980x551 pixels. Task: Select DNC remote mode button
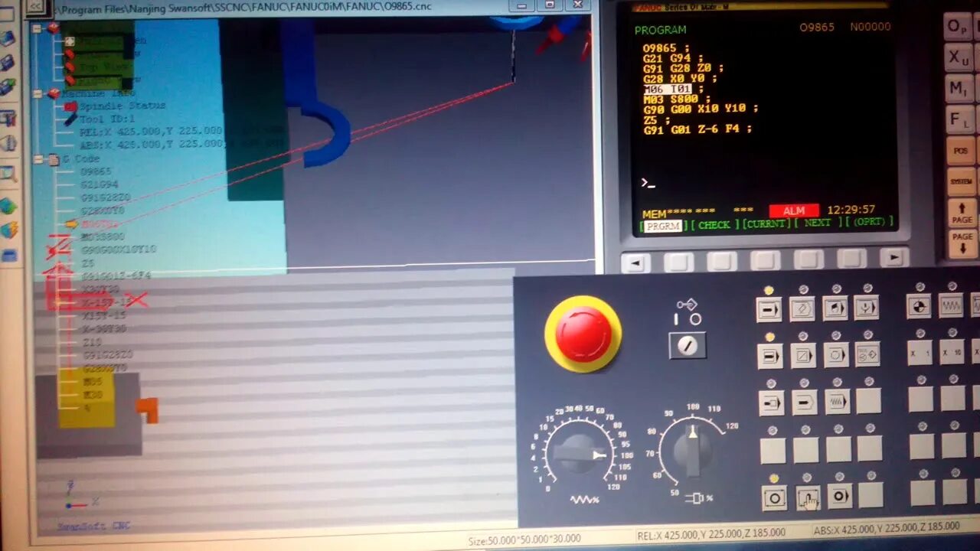[x=867, y=309]
